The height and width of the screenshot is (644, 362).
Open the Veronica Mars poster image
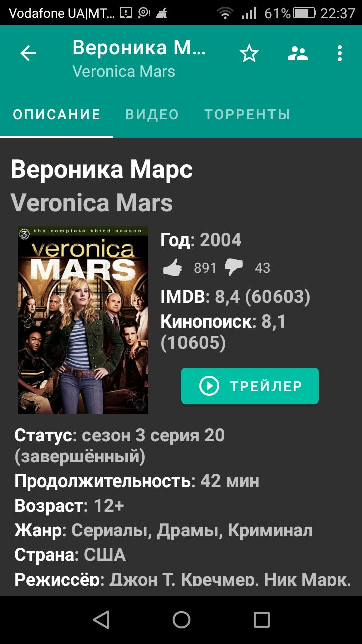click(83, 320)
